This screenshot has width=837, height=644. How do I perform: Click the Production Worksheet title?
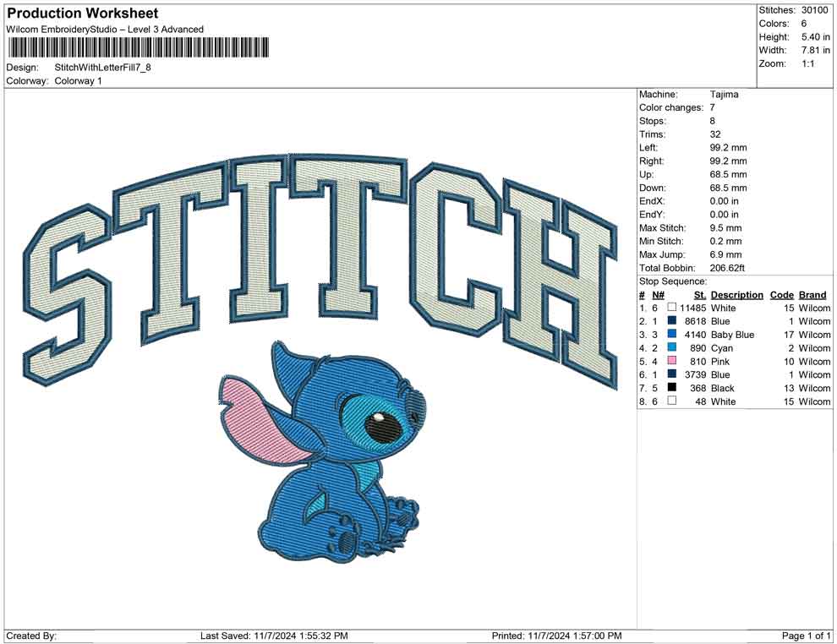point(83,14)
